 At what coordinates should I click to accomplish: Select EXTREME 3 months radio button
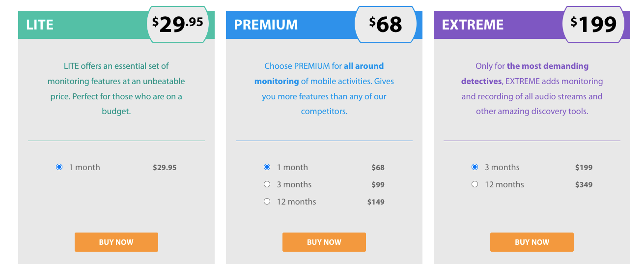click(475, 167)
